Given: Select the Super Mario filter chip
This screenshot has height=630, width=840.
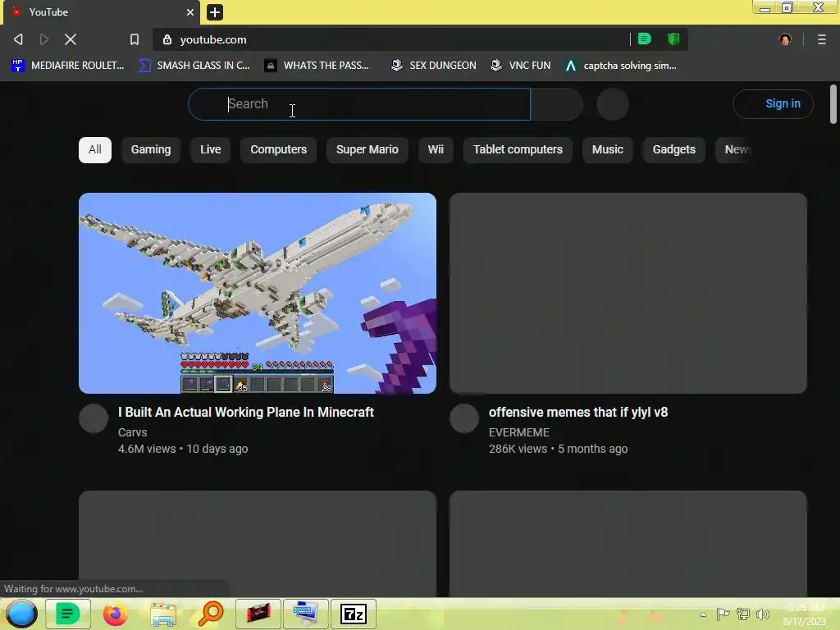Looking at the screenshot, I should point(367,149).
